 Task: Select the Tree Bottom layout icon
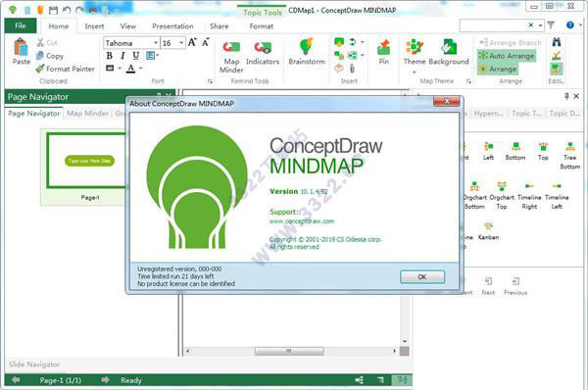click(x=570, y=155)
